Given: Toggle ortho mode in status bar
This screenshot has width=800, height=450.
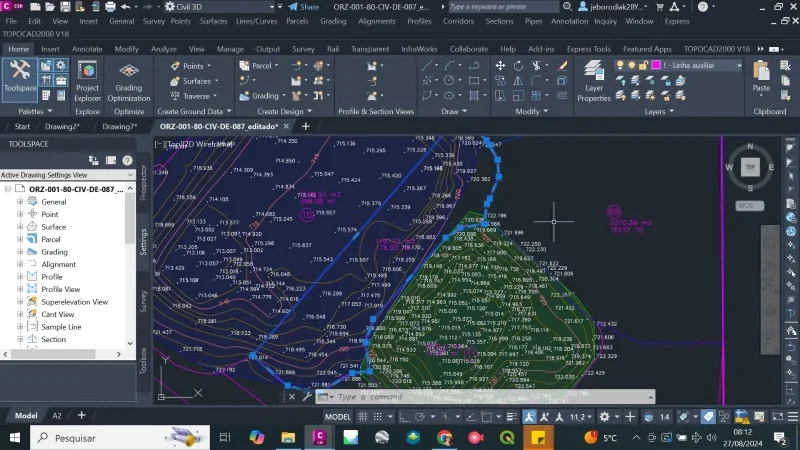Looking at the screenshot, I should 404,417.
